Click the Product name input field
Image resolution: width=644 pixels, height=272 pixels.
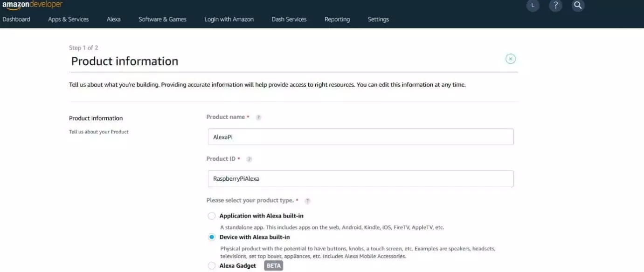pyautogui.click(x=360, y=137)
